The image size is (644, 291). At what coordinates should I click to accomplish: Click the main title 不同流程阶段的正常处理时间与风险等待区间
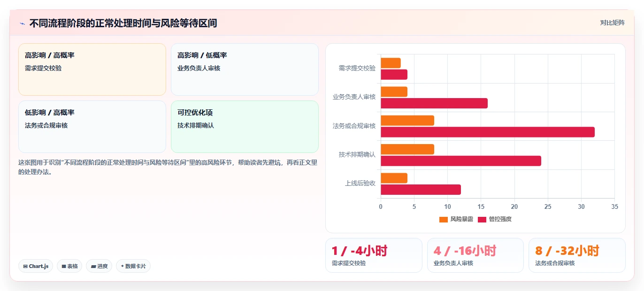point(123,23)
